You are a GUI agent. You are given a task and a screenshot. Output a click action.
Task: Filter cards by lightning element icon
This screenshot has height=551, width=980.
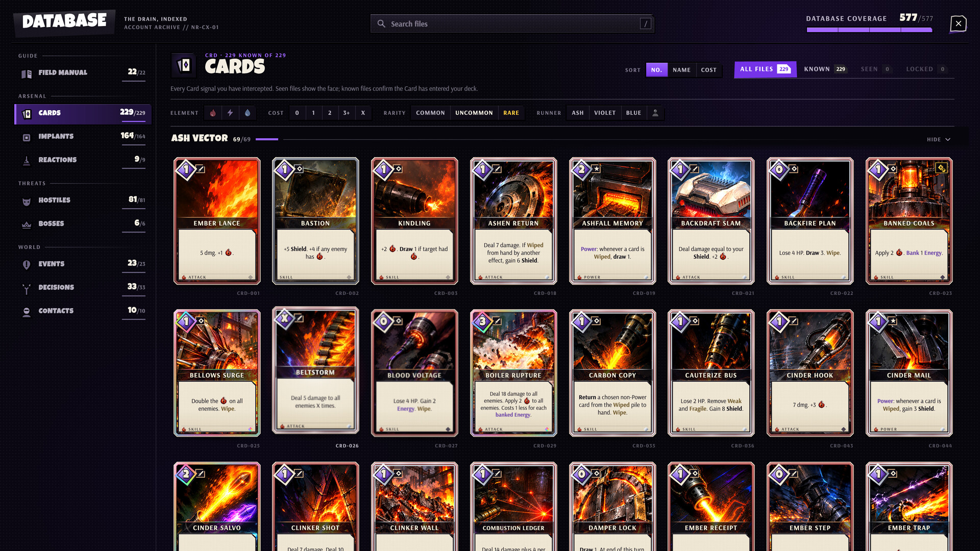230,113
